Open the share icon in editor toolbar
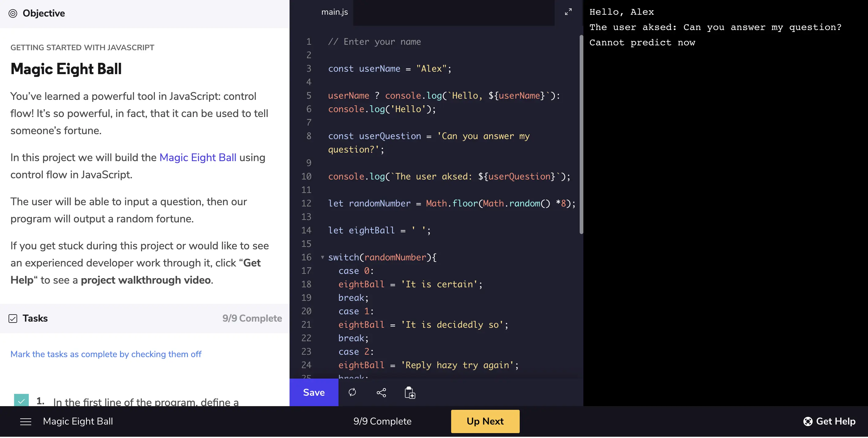The image size is (868, 438). (x=381, y=392)
